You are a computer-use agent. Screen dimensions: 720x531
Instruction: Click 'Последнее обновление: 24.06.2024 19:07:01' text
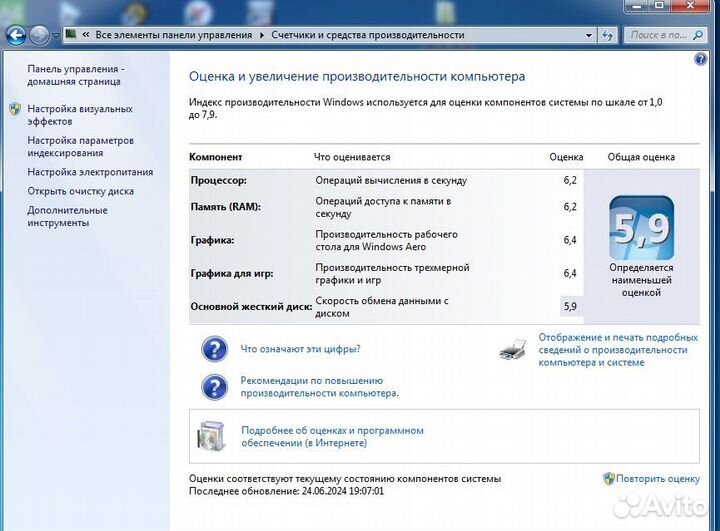coord(287,491)
